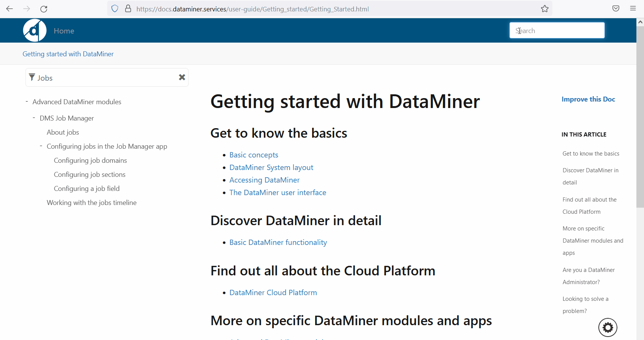Click the Discover DataMiner in detail heading

coord(296,221)
